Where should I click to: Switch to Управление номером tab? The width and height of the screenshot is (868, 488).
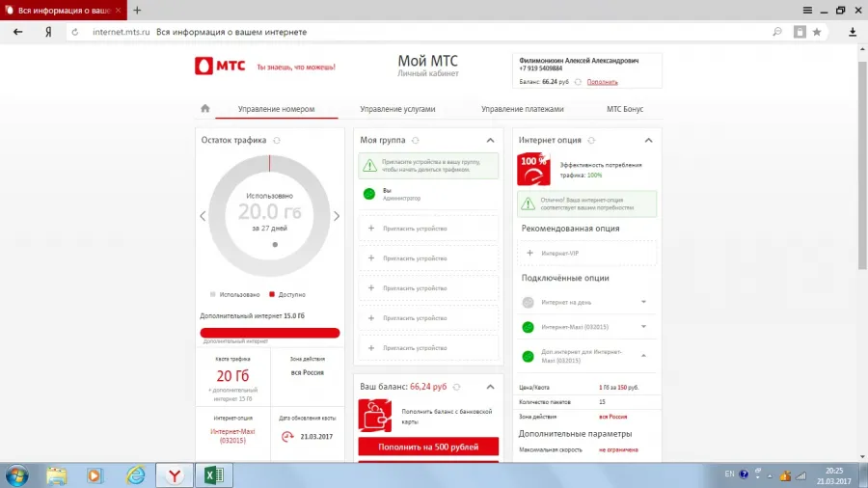[x=276, y=109]
